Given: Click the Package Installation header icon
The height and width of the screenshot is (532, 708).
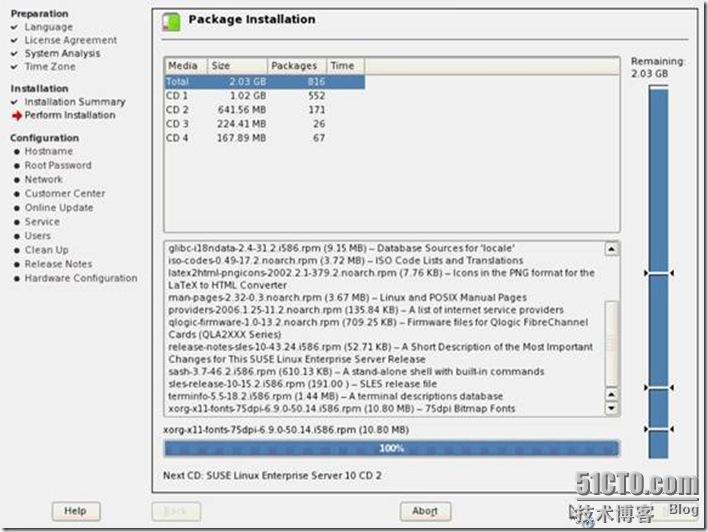Looking at the screenshot, I should pyautogui.click(x=171, y=22).
